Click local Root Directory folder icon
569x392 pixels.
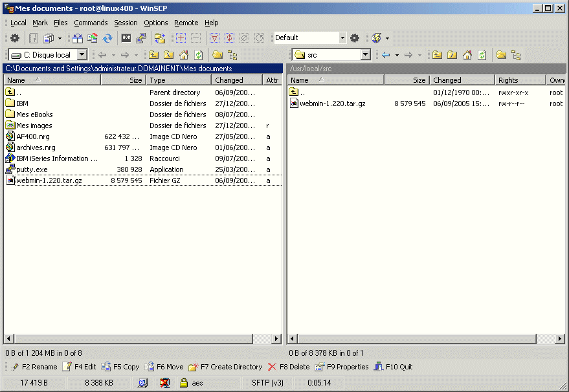169,55
